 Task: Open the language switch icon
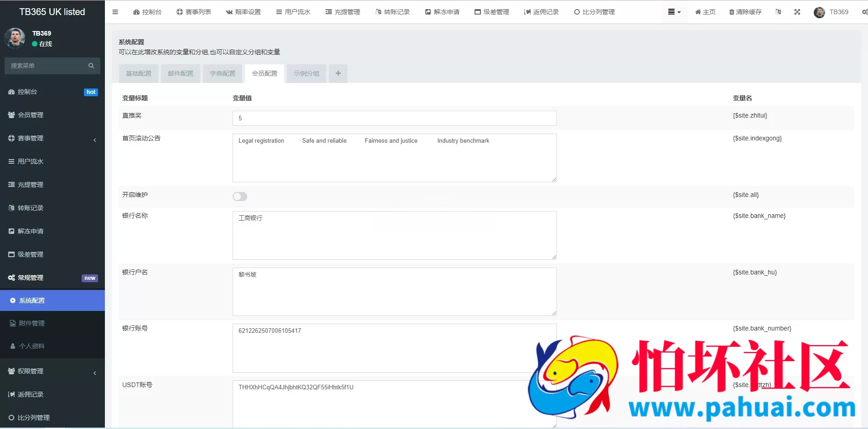[x=778, y=12]
